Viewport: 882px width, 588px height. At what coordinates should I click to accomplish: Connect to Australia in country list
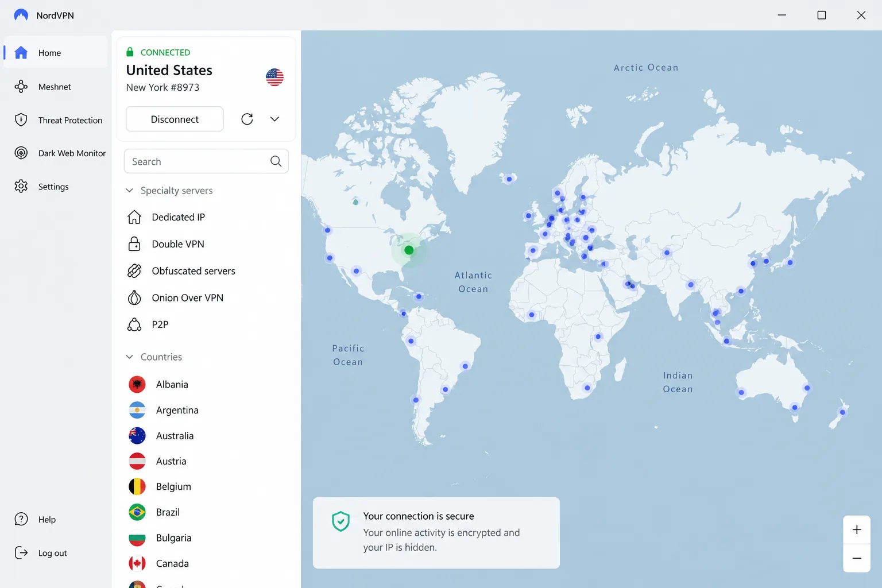pos(207,436)
